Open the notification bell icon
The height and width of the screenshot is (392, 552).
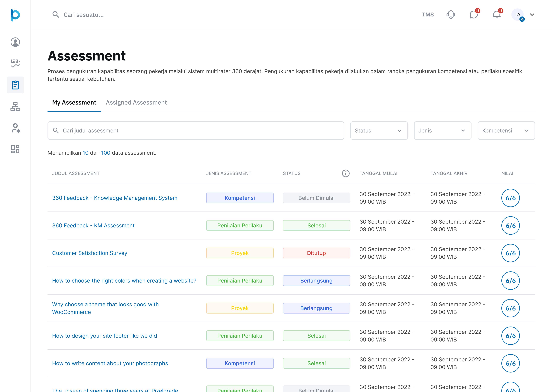pyautogui.click(x=496, y=15)
